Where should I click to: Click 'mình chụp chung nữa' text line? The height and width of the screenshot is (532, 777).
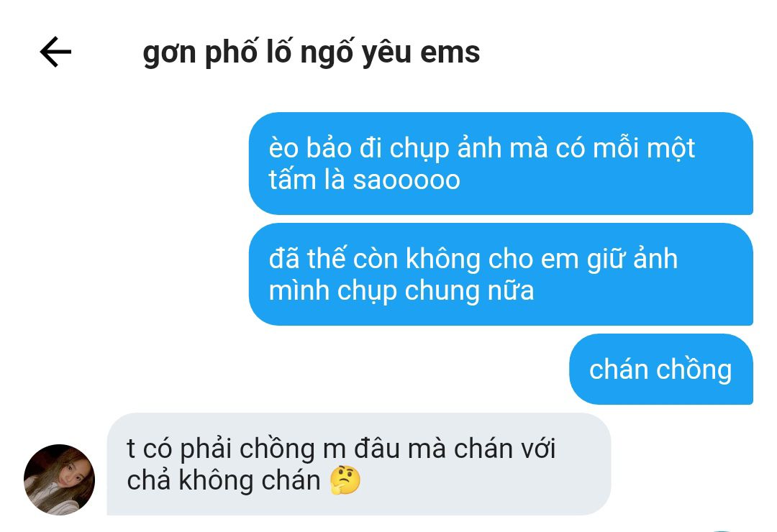[x=401, y=290]
